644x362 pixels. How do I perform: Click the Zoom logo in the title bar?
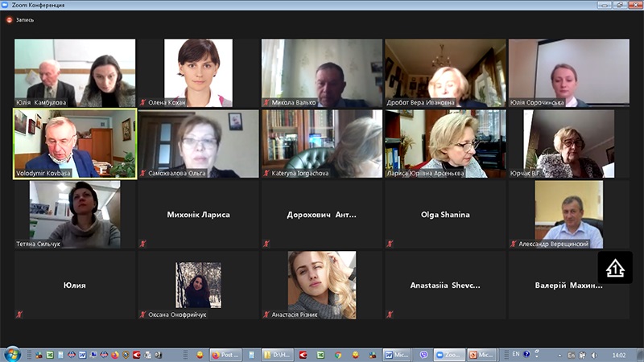coord(5,5)
